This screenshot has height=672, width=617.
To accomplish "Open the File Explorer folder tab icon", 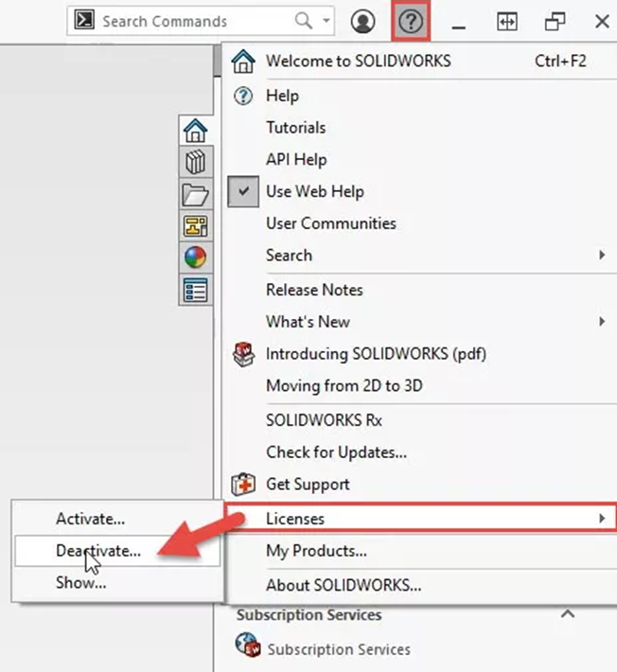I will [195, 194].
